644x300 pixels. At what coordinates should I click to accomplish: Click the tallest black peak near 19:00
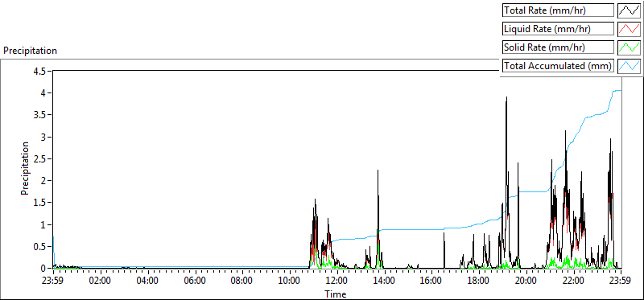[507, 98]
